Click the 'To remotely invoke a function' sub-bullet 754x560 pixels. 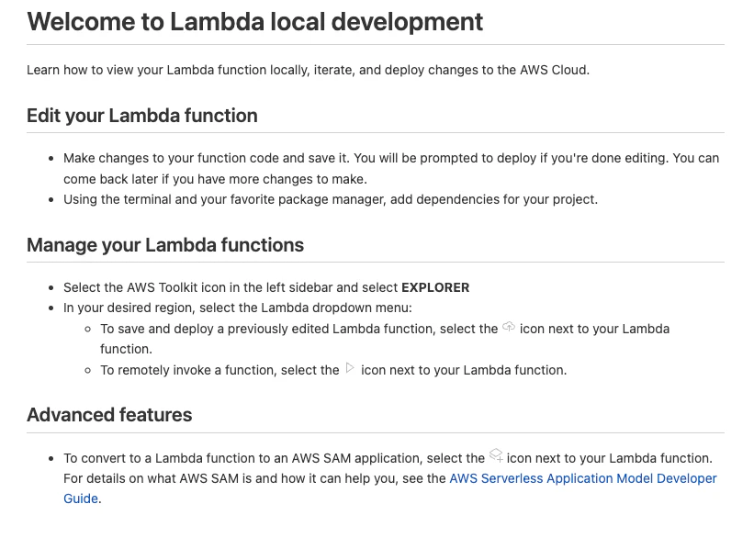333,370
